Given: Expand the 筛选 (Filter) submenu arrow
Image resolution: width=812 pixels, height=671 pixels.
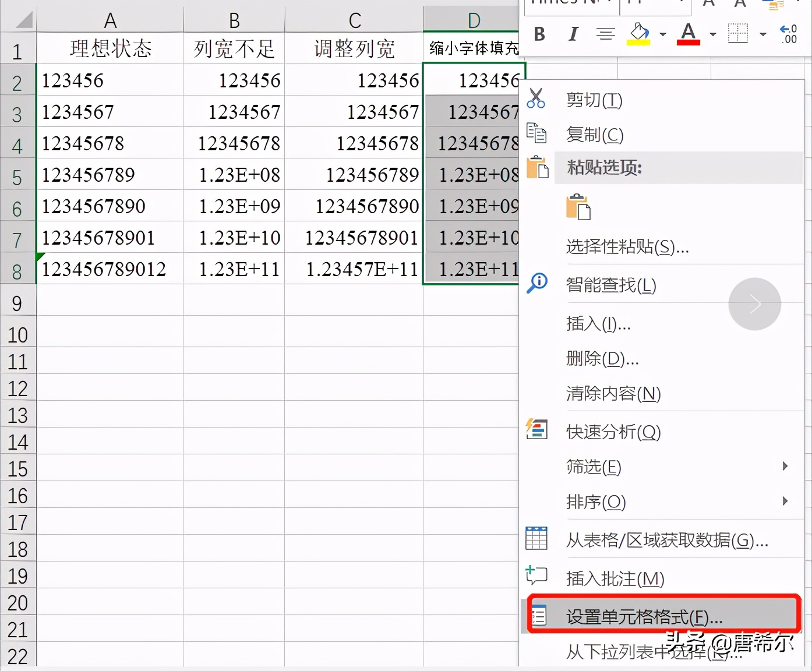Looking at the screenshot, I should click(785, 467).
